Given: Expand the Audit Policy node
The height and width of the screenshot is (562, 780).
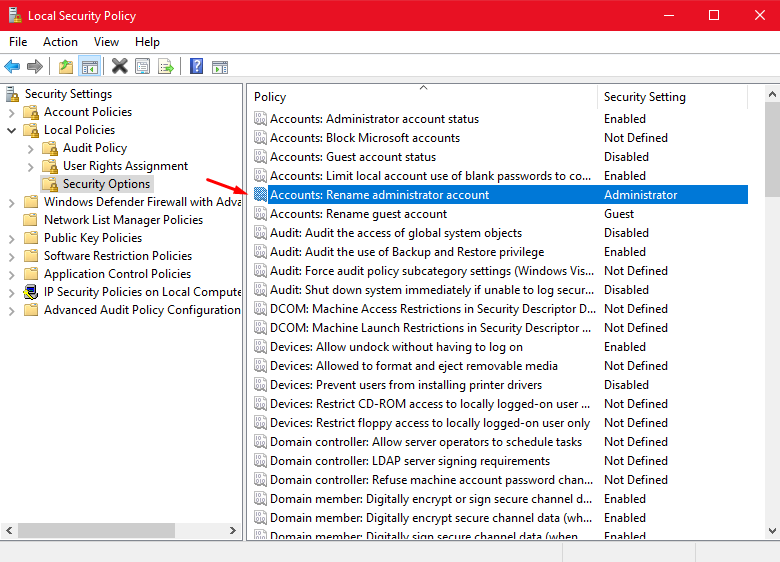Looking at the screenshot, I should (30, 149).
